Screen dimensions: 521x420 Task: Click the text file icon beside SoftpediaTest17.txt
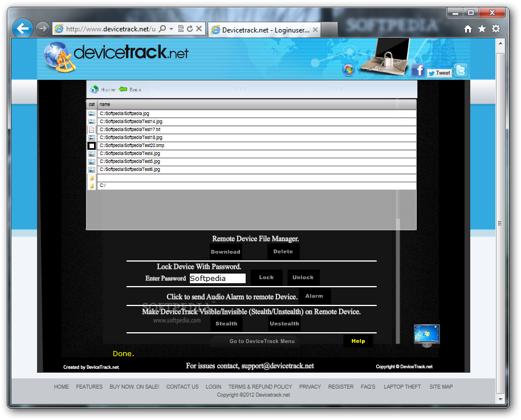click(92, 129)
